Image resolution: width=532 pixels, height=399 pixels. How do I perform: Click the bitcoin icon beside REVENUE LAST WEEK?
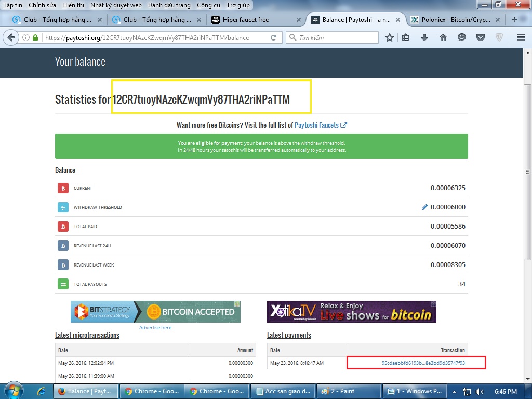coord(63,265)
